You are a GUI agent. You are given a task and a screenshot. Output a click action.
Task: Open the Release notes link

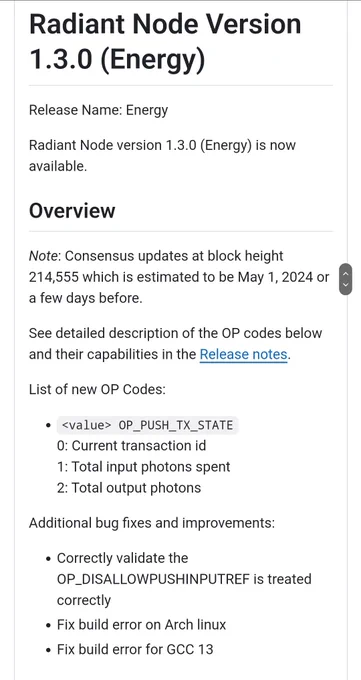243,354
